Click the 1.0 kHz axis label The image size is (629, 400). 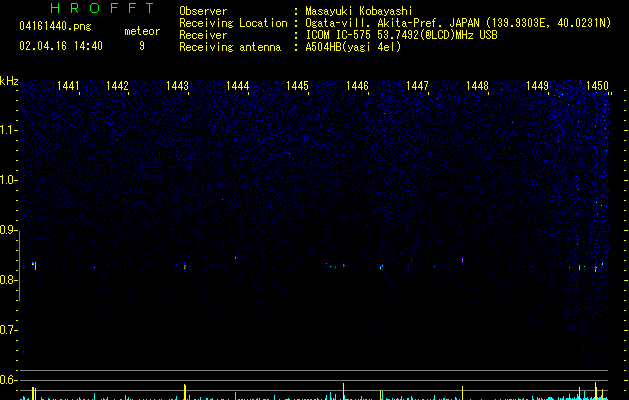point(8,180)
